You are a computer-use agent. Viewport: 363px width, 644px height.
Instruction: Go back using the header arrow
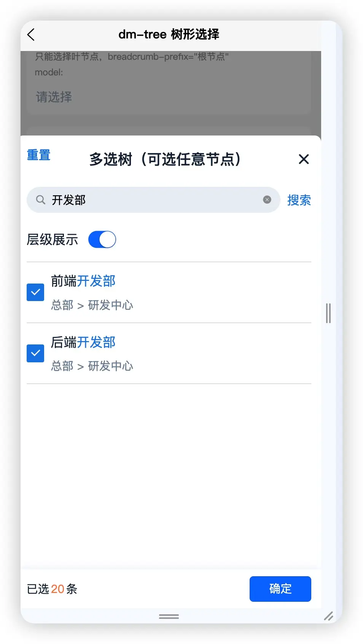[31, 35]
